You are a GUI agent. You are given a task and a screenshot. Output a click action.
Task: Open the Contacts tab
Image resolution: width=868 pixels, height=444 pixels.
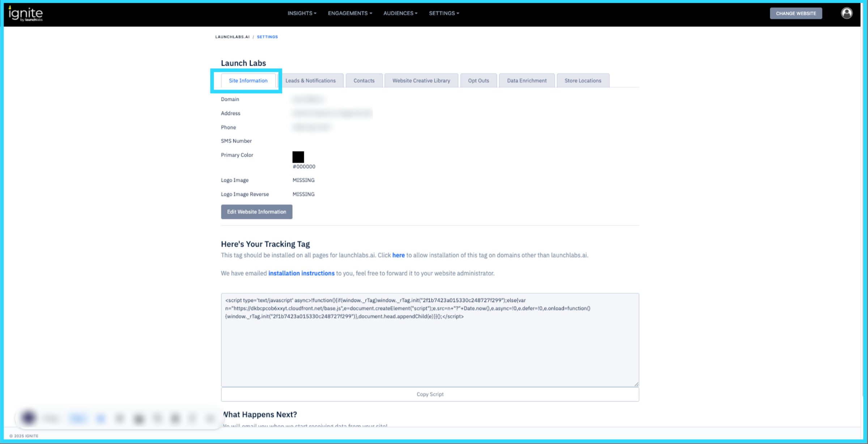(x=364, y=81)
